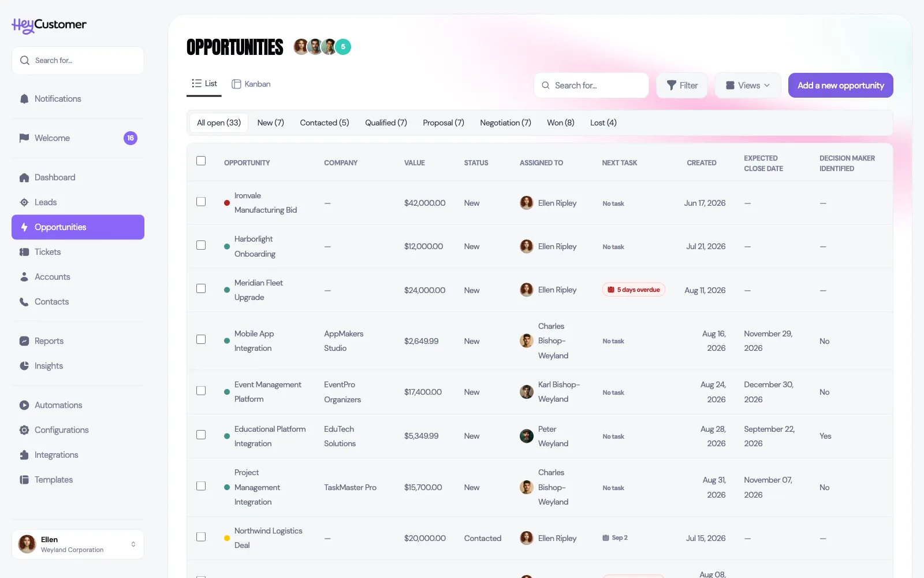Click the opportunities Search for field
The width and height of the screenshot is (924, 578).
click(591, 86)
